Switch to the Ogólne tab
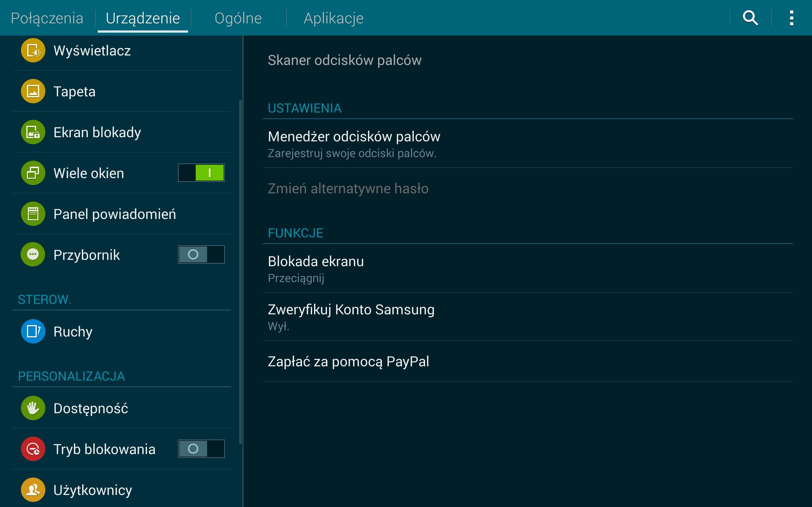 [x=238, y=18]
